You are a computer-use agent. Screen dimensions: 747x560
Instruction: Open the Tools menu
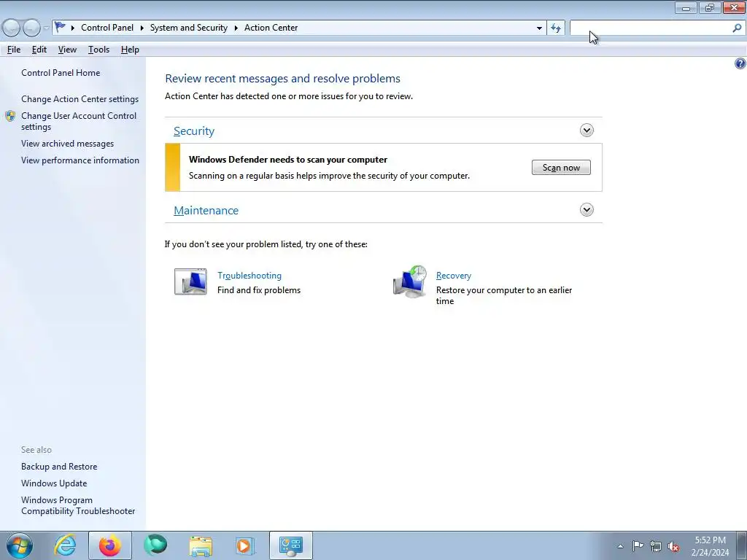pos(98,50)
